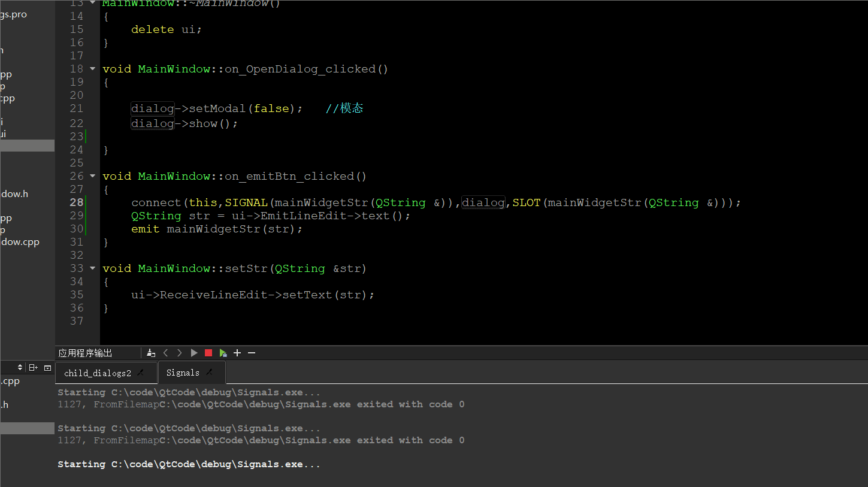Click ReceiveLineEdit->setText(str) line
868x487 pixels.
(x=253, y=295)
